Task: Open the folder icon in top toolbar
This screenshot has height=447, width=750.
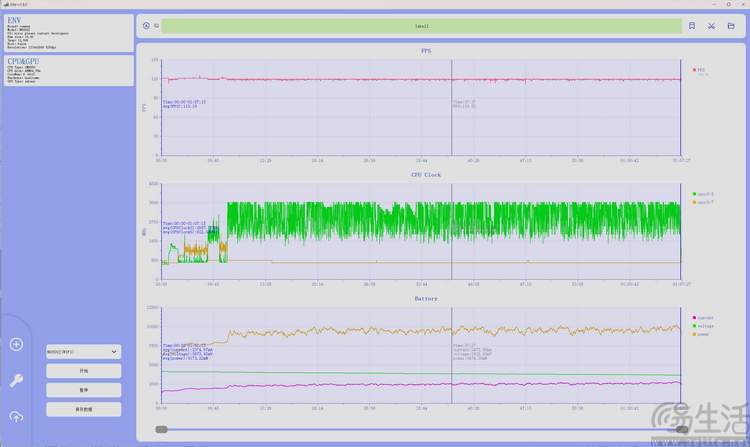Action: (731, 26)
